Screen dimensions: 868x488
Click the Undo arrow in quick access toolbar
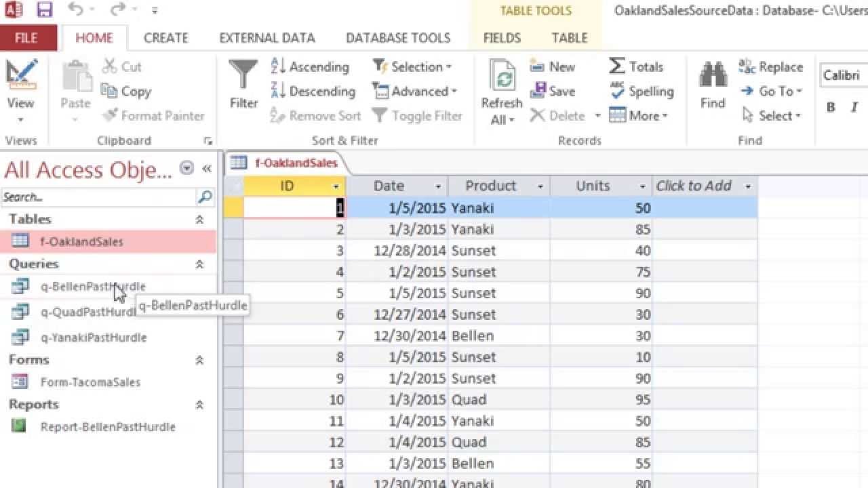point(75,10)
